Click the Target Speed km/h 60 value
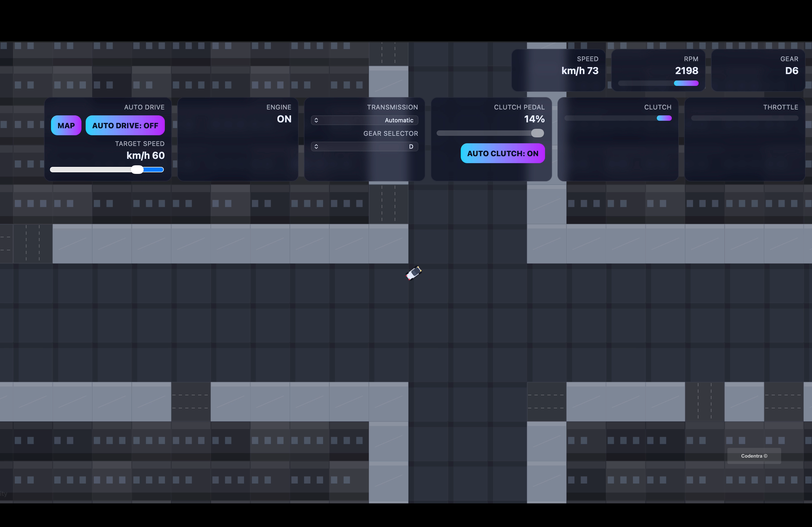Viewport: 812px width, 527px height. click(146, 155)
